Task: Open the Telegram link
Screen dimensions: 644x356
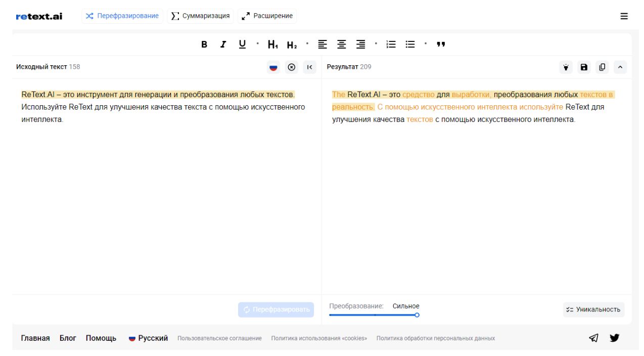Action: point(594,338)
